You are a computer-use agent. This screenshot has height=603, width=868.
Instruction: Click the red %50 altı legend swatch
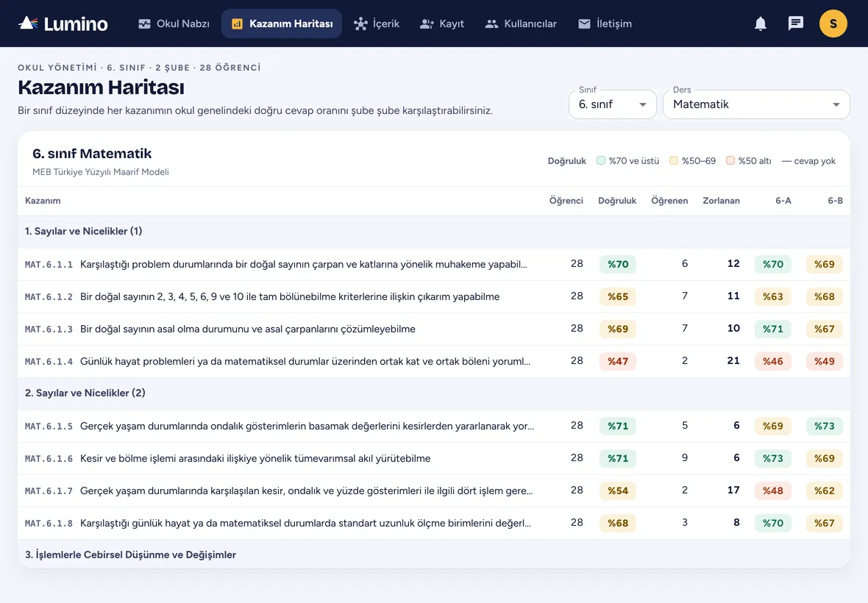730,160
